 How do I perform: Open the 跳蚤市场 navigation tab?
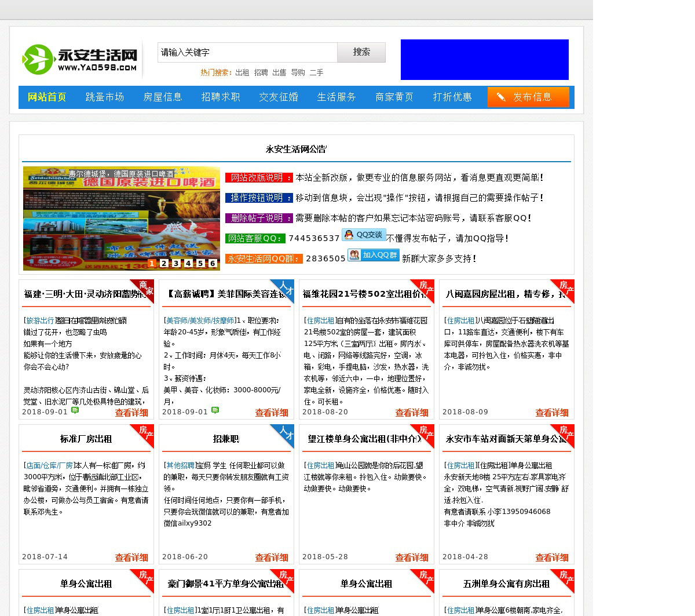point(105,97)
